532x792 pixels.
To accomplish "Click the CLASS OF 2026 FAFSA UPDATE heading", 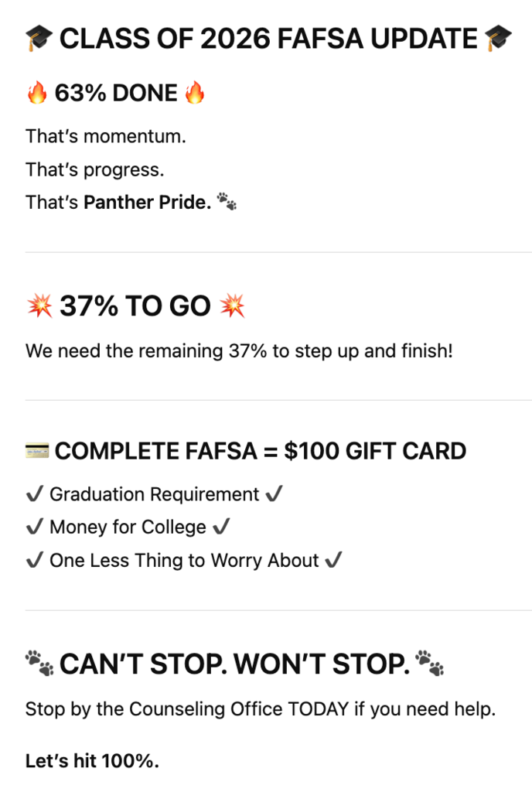I will 268,39.
